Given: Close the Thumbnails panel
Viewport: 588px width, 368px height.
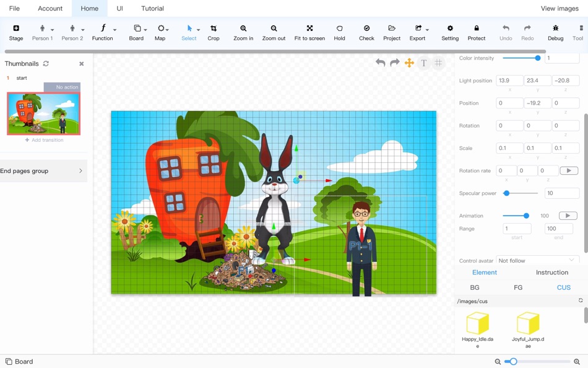Looking at the screenshot, I should (81, 64).
